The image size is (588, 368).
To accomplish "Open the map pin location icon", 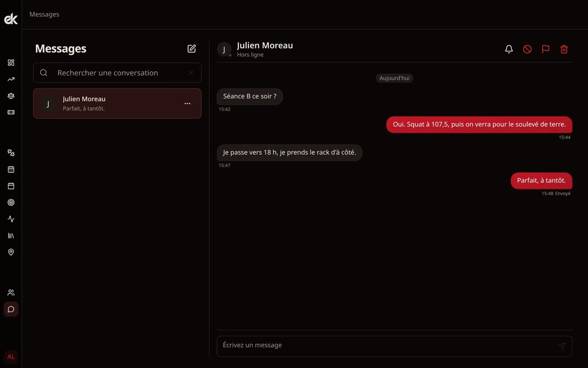I will click(x=11, y=252).
